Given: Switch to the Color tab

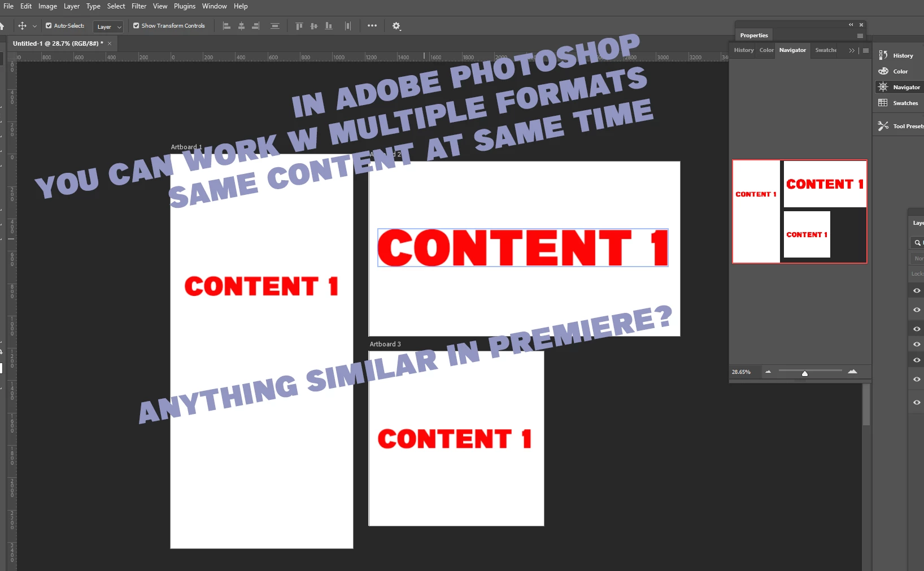Looking at the screenshot, I should tap(766, 50).
